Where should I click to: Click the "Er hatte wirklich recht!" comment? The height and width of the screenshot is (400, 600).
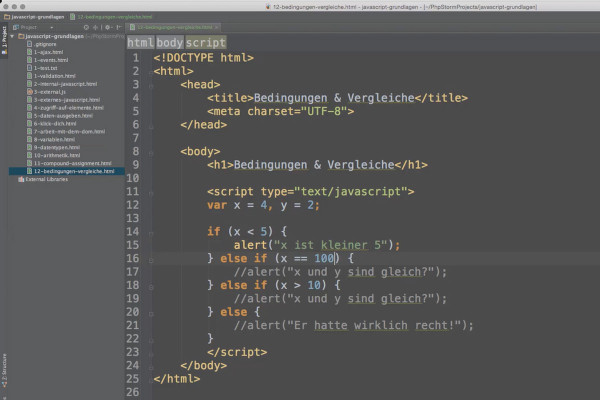[354, 325]
